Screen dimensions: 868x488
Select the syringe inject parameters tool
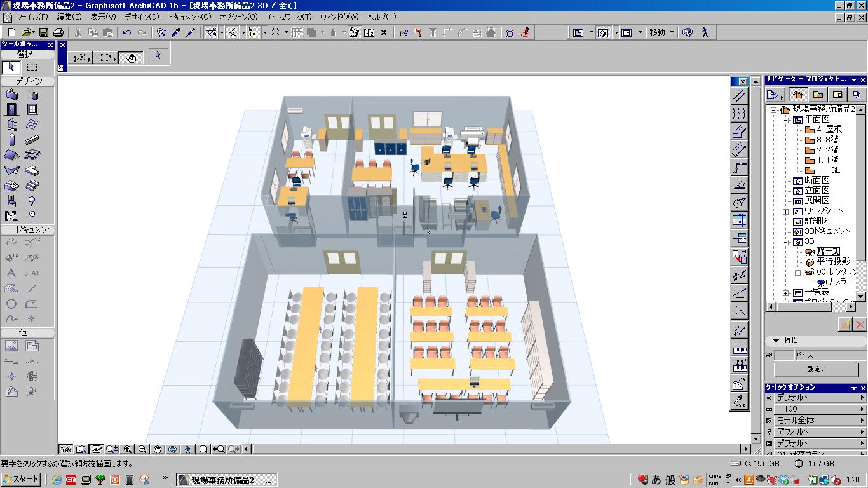click(191, 32)
